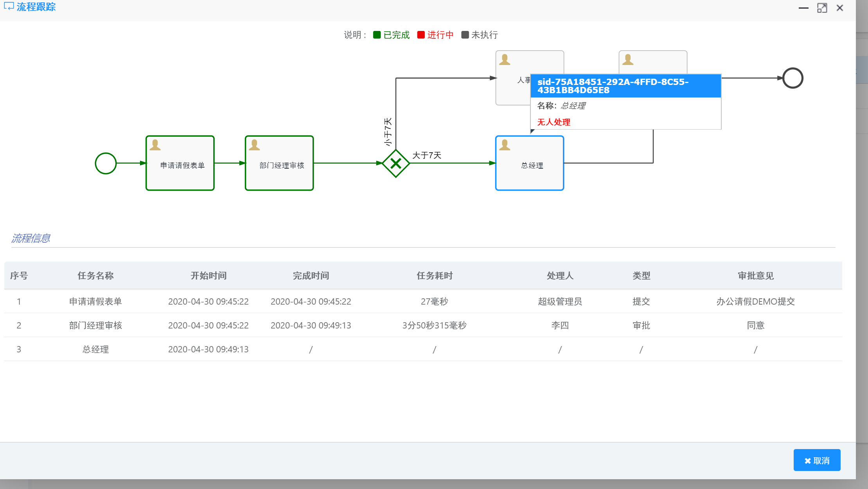868x489 pixels.
Task: Click the 超级管理员 handler cell
Action: pyautogui.click(x=560, y=301)
